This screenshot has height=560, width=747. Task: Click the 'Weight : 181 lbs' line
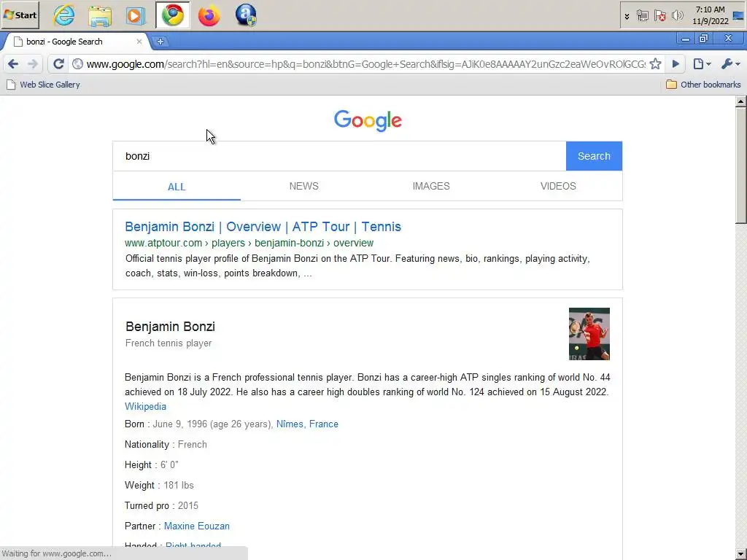tap(159, 485)
